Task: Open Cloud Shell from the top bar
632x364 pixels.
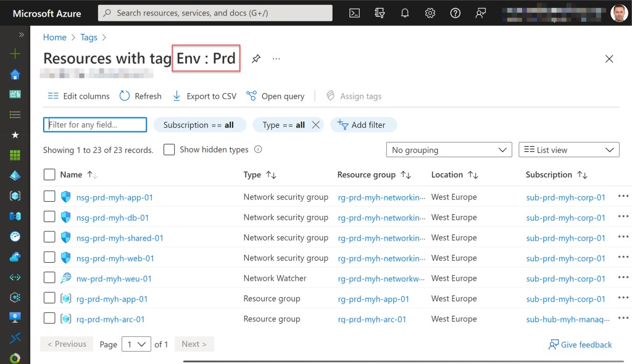Action: [x=354, y=13]
